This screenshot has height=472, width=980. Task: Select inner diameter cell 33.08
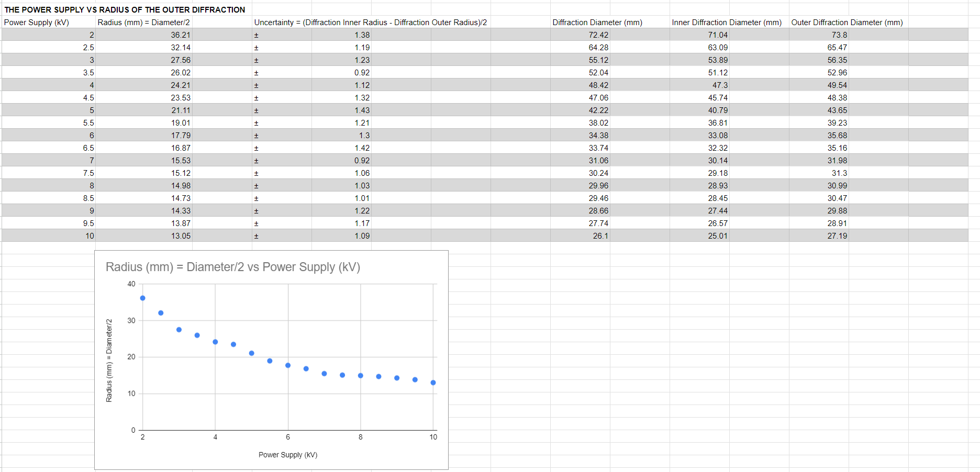[718, 135]
